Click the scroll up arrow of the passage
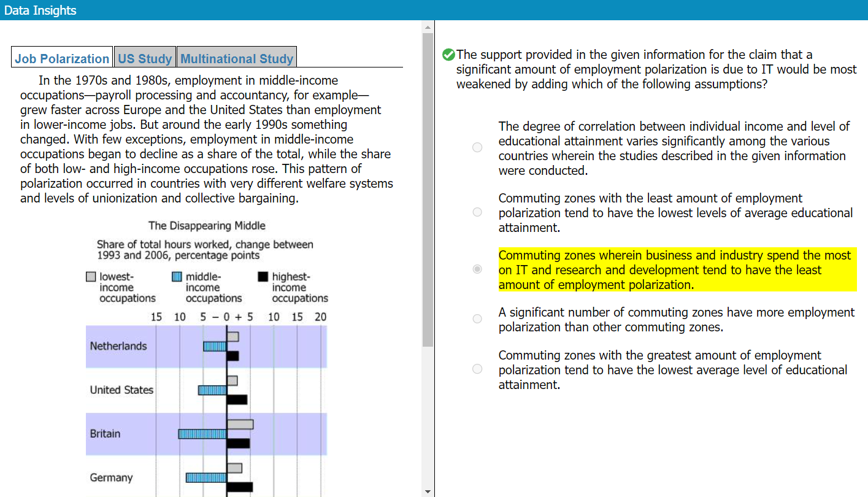 [428, 27]
